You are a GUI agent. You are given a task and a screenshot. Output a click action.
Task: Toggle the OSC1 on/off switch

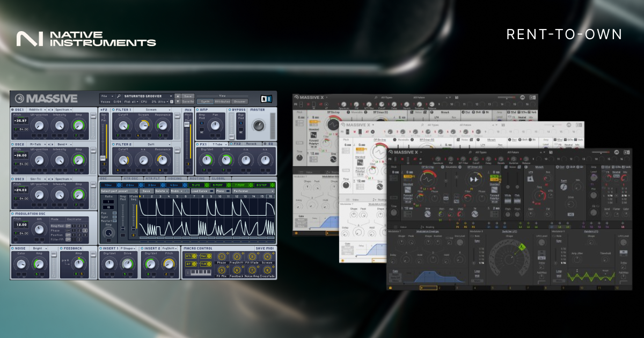(x=12, y=109)
